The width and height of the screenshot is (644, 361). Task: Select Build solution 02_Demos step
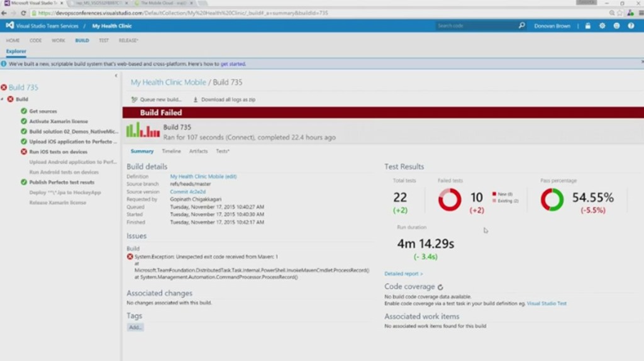coord(73,131)
